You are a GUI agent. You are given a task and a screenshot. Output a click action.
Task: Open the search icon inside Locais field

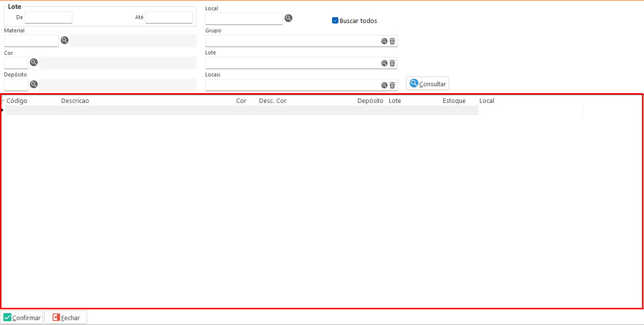tap(384, 85)
